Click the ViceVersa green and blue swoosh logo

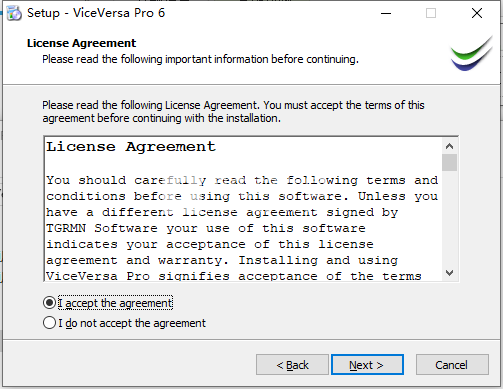[x=471, y=53]
